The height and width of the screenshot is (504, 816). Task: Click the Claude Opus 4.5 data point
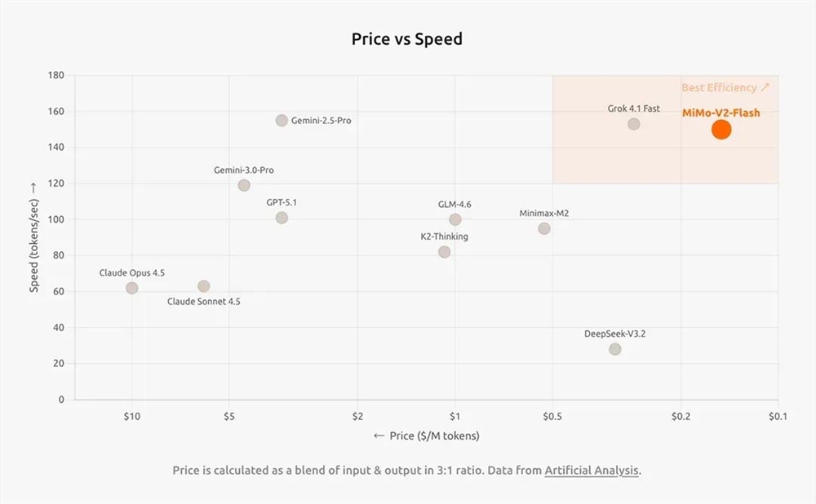pyautogui.click(x=132, y=288)
